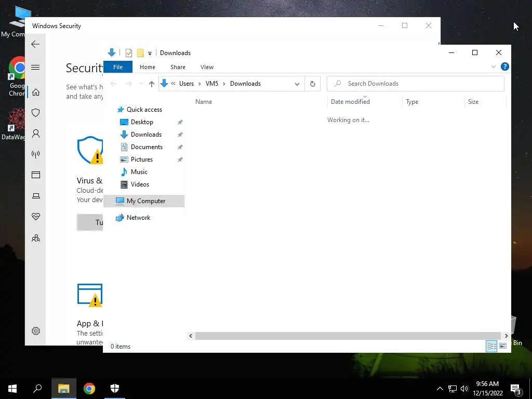Open the Customize Quick Access Toolbar dropdown
This screenshot has height=399, width=532.
tap(150, 54)
